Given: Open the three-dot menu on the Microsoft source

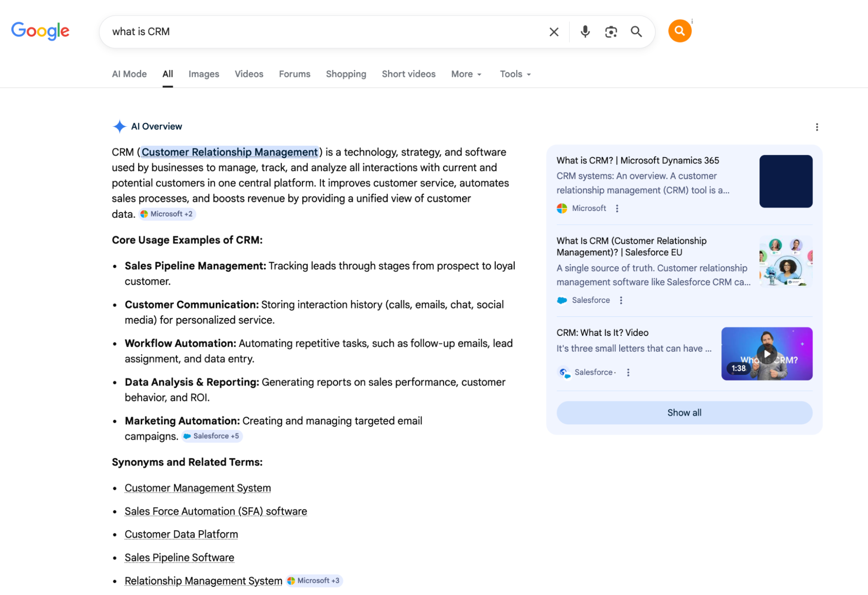Looking at the screenshot, I should tap(617, 208).
